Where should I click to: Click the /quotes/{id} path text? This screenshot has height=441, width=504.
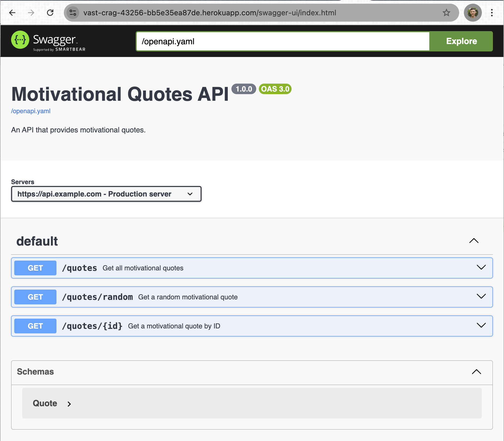pos(92,326)
